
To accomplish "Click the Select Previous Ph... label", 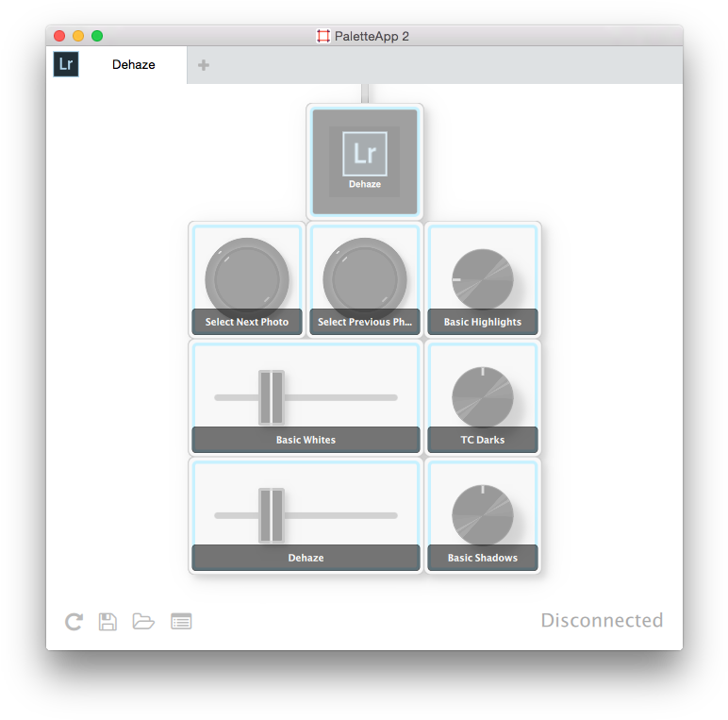I will pos(364,322).
